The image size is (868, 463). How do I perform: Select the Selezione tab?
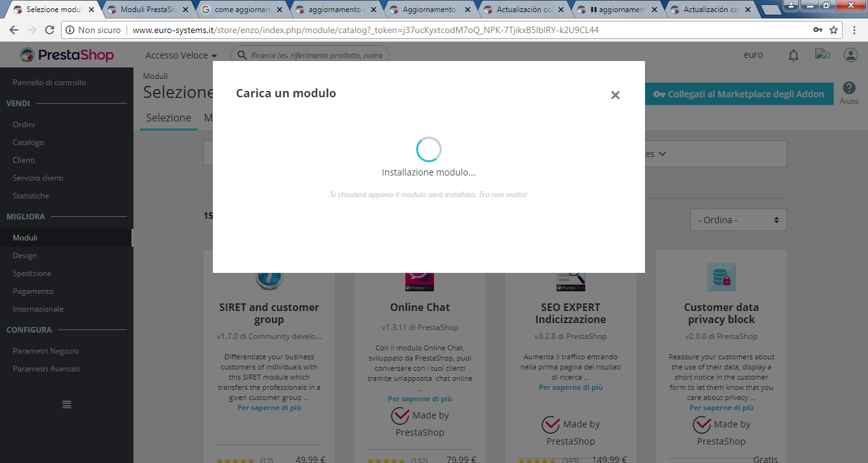pos(168,118)
